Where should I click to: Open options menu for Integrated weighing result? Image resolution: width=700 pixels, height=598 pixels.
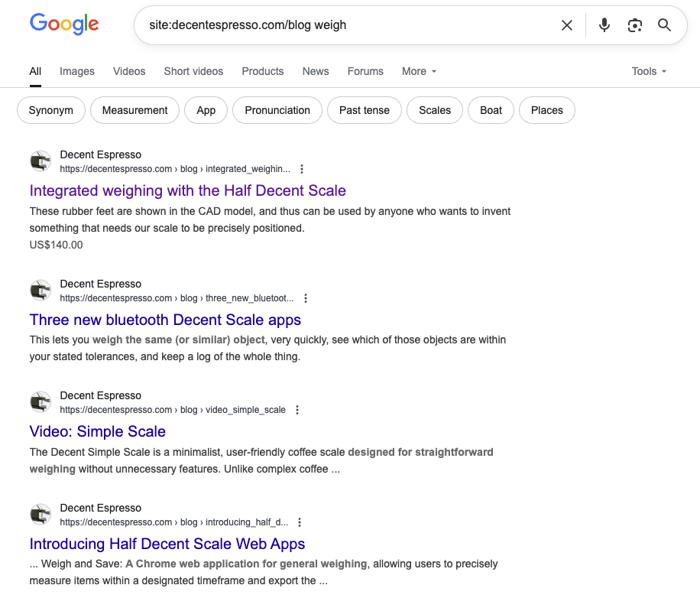(x=302, y=169)
